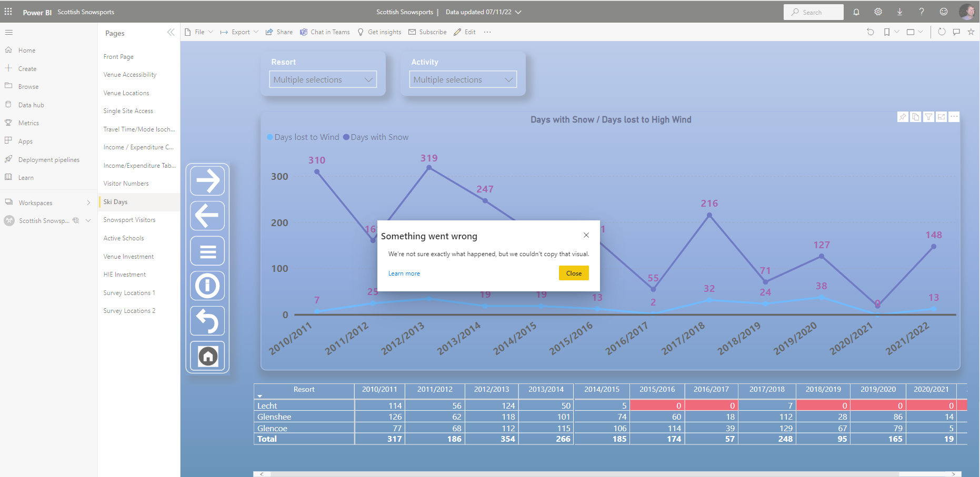Follow the Learn more link
980x477 pixels.
pyautogui.click(x=404, y=273)
